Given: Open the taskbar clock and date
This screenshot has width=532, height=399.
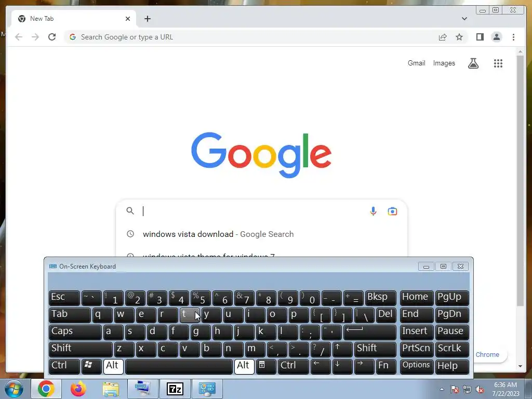Looking at the screenshot, I should coord(506,389).
